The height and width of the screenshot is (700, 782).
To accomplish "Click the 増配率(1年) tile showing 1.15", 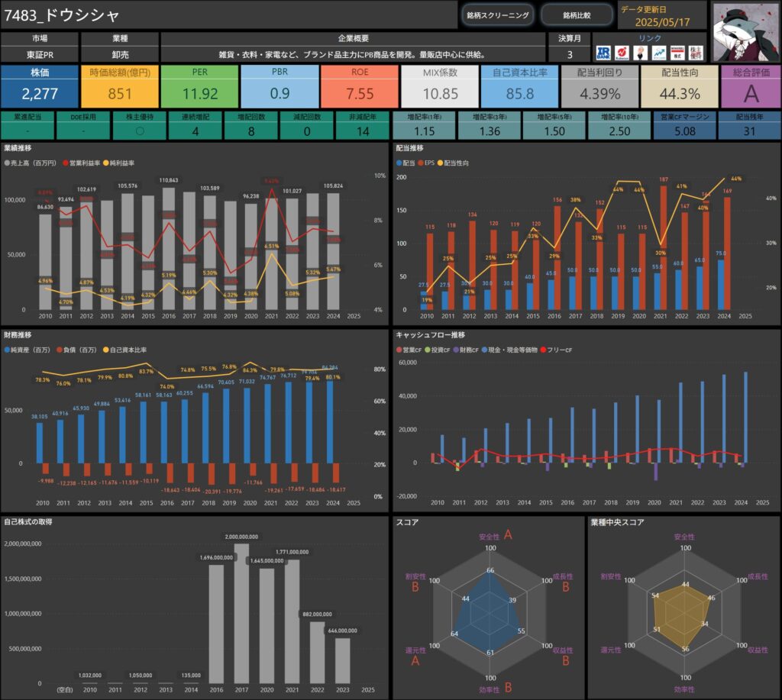I will tap(425, 126).
